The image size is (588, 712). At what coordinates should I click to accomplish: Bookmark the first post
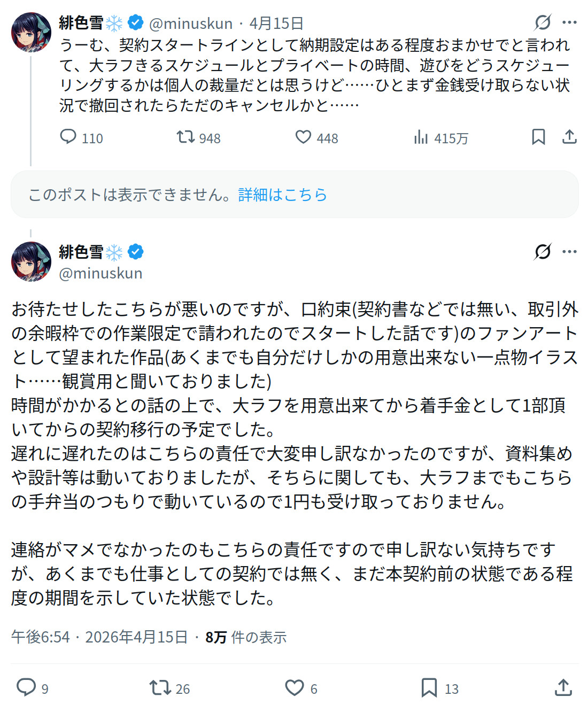click(x=538, y=137)
